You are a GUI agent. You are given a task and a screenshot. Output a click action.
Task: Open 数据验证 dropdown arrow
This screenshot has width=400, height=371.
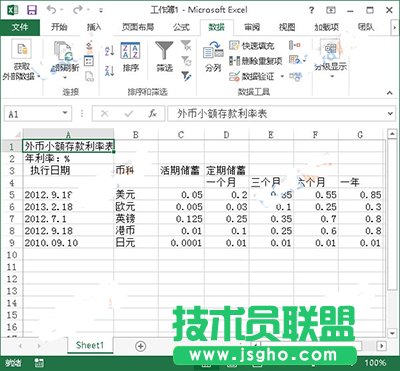tap(282, 77)
